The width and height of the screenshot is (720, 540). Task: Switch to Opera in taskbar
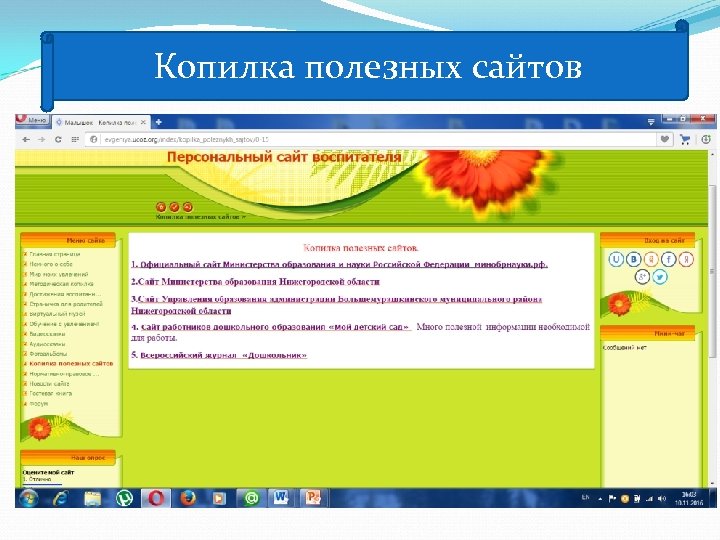(156, 498)
